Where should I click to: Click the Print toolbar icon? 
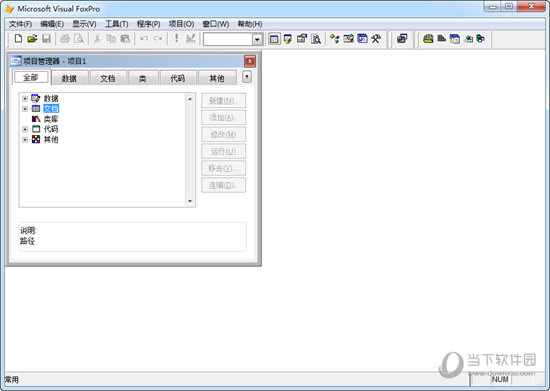point(65,38)
